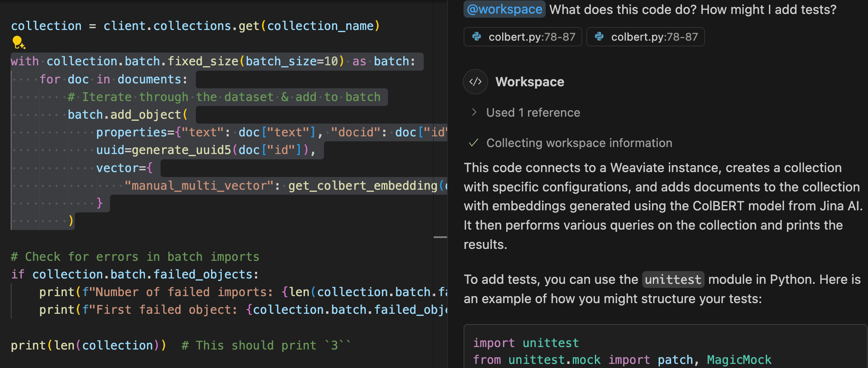Click the editor scrollbar marker
868x368 pixels.
click(x=440, y=237)
